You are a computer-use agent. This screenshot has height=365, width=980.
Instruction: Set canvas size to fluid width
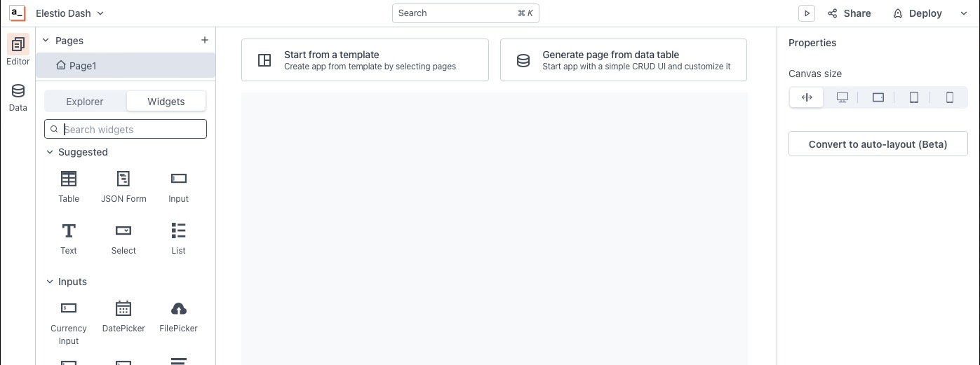coord(807,98)
